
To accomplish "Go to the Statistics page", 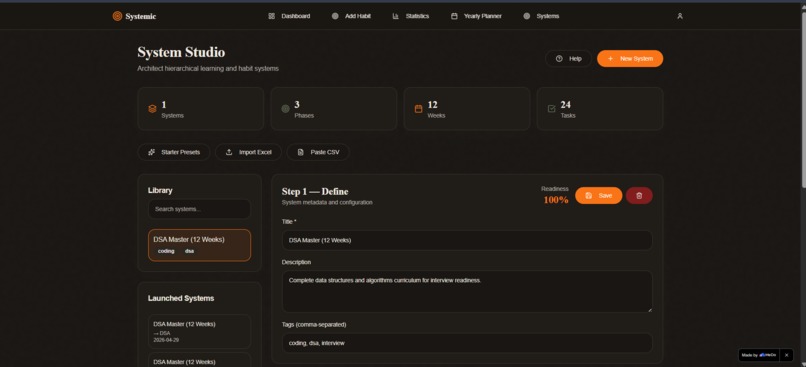I will coord(410,16).
